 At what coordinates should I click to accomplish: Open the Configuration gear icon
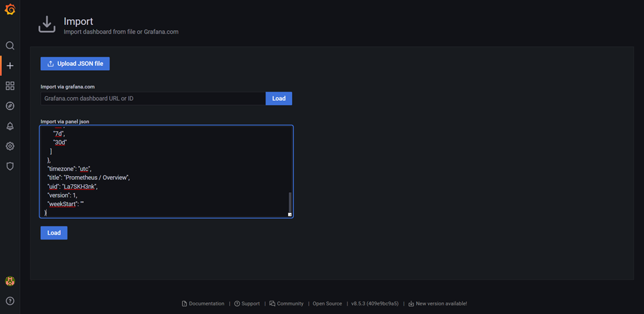(x=10, y=146)
